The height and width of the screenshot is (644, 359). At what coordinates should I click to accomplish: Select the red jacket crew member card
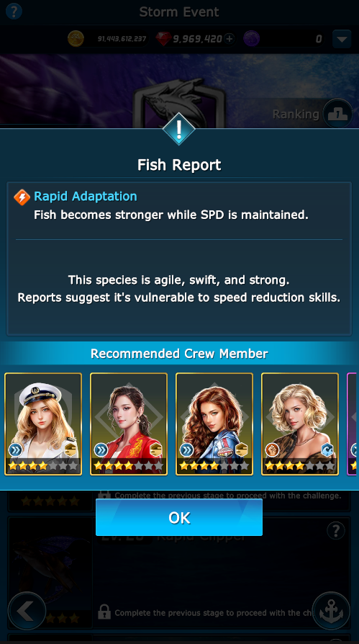(x=129, y=424)
